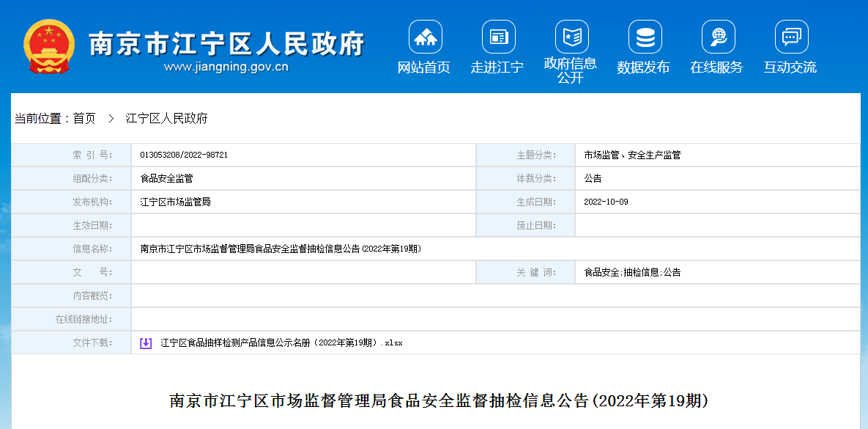The image size is (868, 429).
Task: Click the 索引号 label cell
Action: (71, 155)
